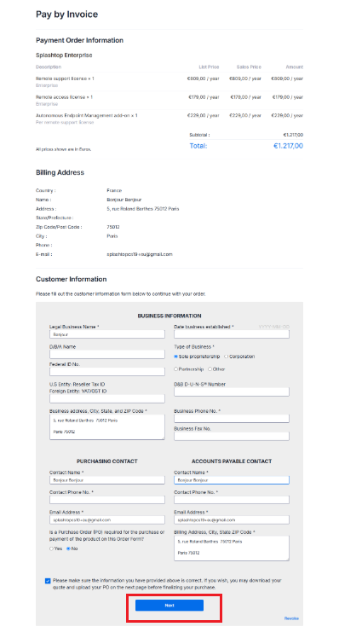The width and height of the screenshot is (339, 644).
Task: Click the Amount column header
Action: [295, 67]
